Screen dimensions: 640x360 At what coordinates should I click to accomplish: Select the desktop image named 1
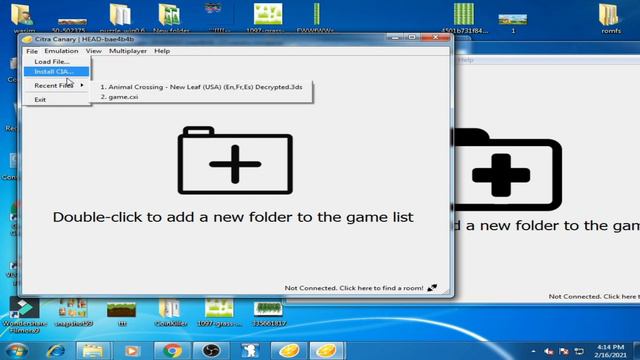[x=513, y=23]
